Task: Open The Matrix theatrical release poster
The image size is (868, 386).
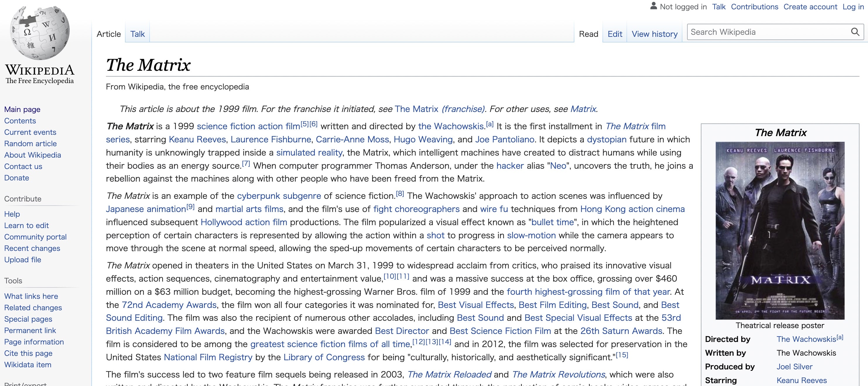Action: (x=780, y=230)
